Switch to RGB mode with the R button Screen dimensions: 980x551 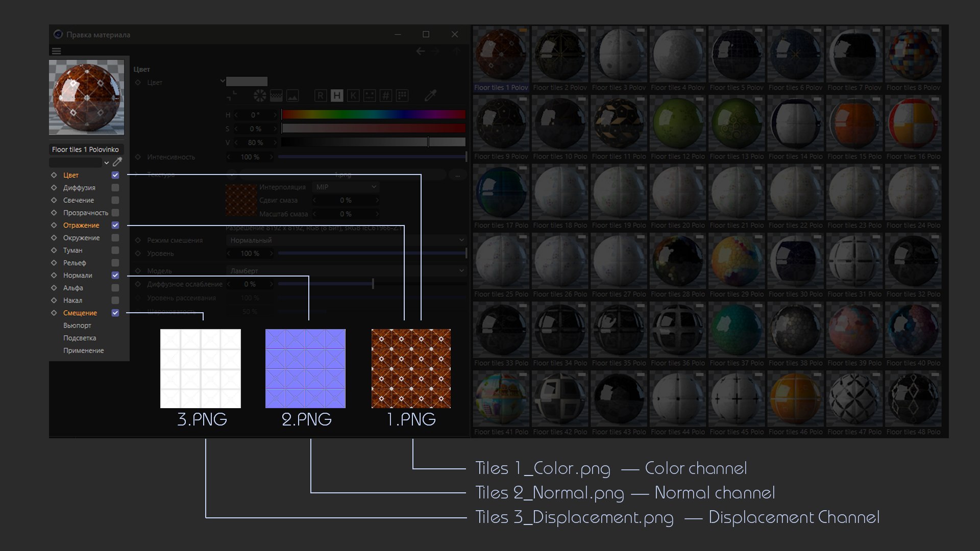tap(320, 95)
